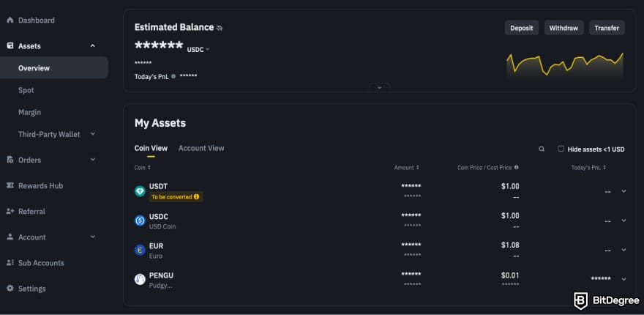Open the Overview menu item

pos(54,68)
